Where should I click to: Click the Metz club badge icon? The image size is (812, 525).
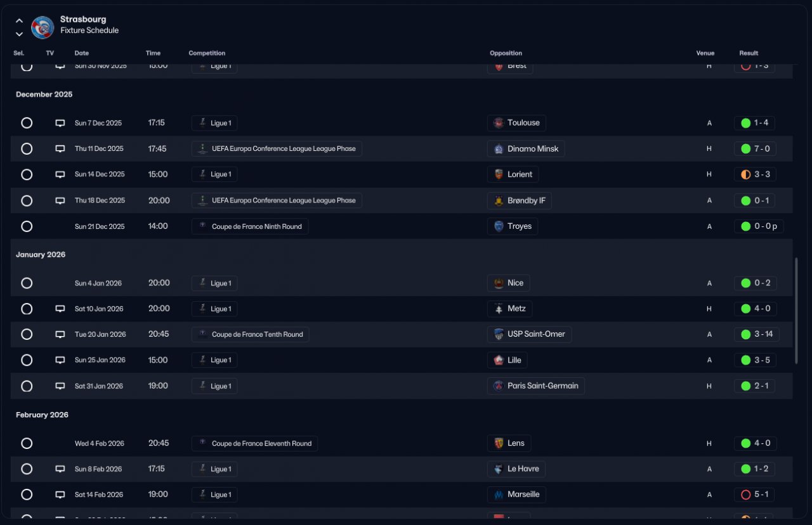pyautogui.click(x=499, y=309)
